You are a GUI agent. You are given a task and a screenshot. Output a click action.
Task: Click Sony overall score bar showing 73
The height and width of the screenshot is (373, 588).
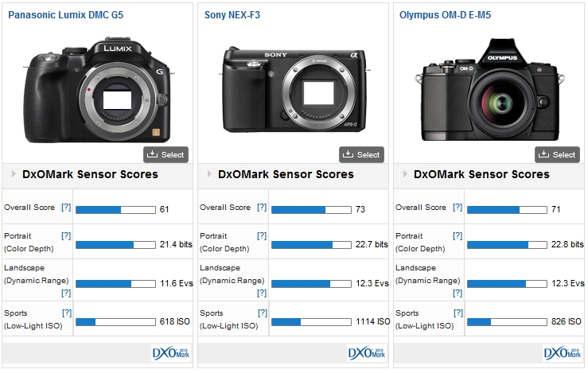[x=311, y=210]
